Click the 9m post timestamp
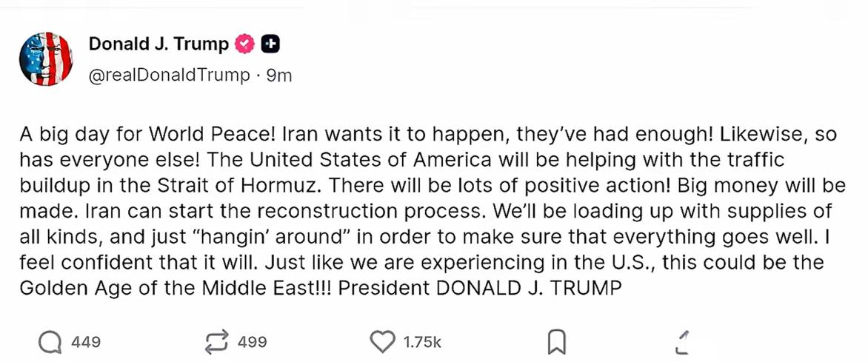Viewport: 868px width, 362px height. coord(279,76)
